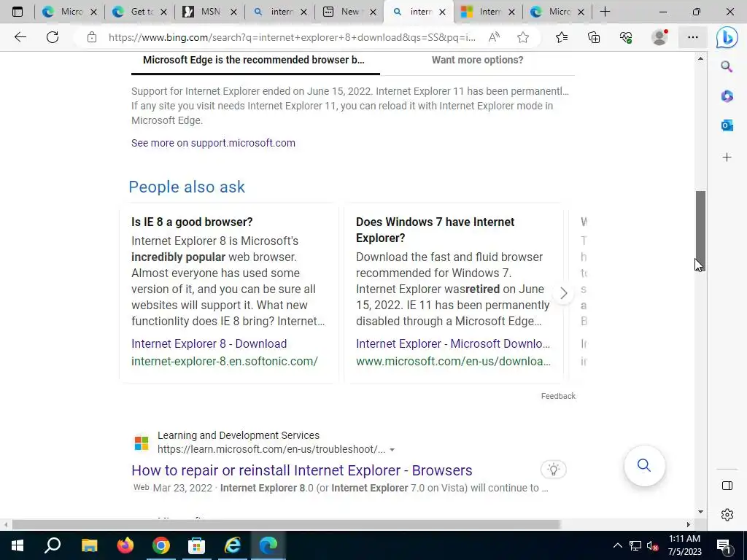The width and height of the screenshot is (747, 560).
Task: Switch to the New tab tab
Action: [349, 12]
